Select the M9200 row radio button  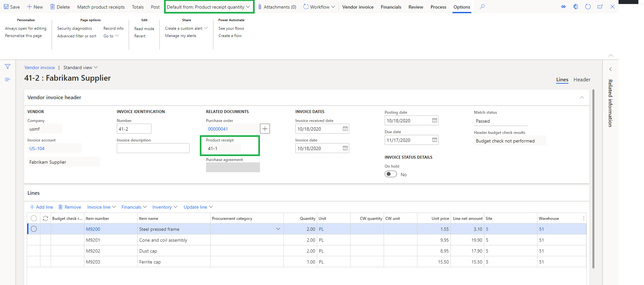tap(34, 229)
